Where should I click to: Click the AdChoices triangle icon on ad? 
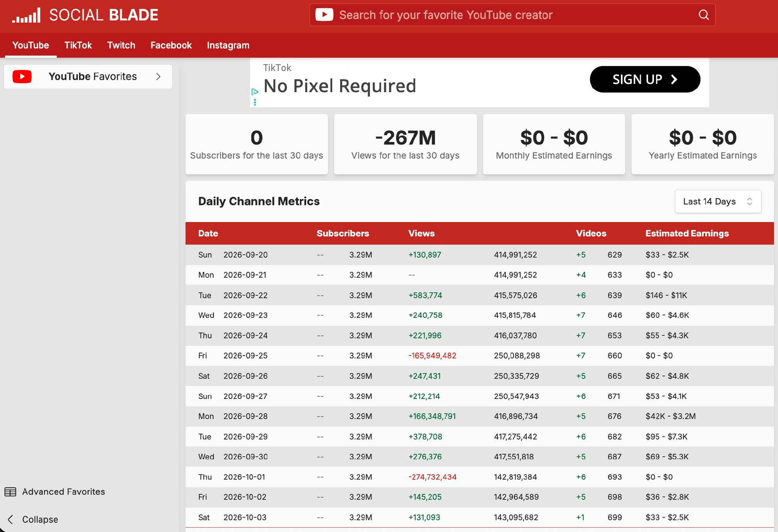click(x=255, y=92)
